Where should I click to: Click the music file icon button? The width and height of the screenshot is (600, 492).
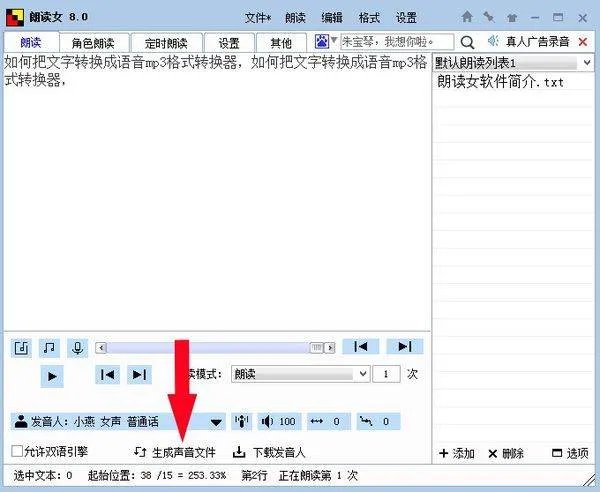coord(21,348)
